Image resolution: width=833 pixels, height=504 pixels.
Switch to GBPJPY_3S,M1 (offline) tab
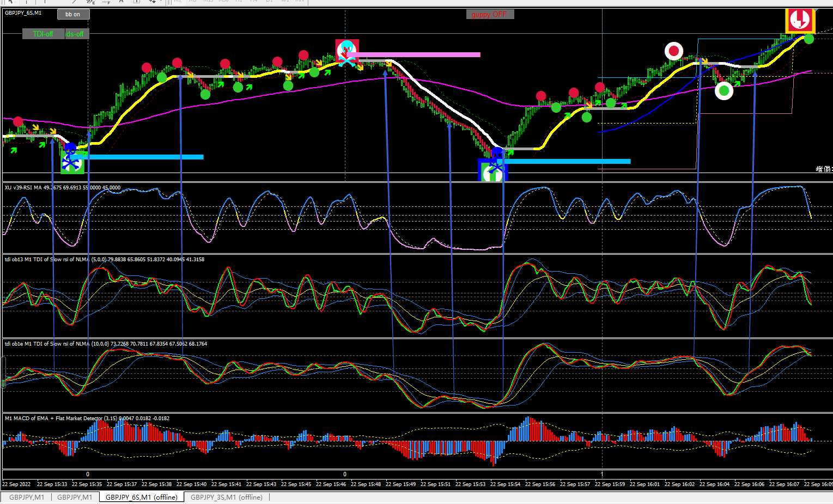(x=227, y=497)
